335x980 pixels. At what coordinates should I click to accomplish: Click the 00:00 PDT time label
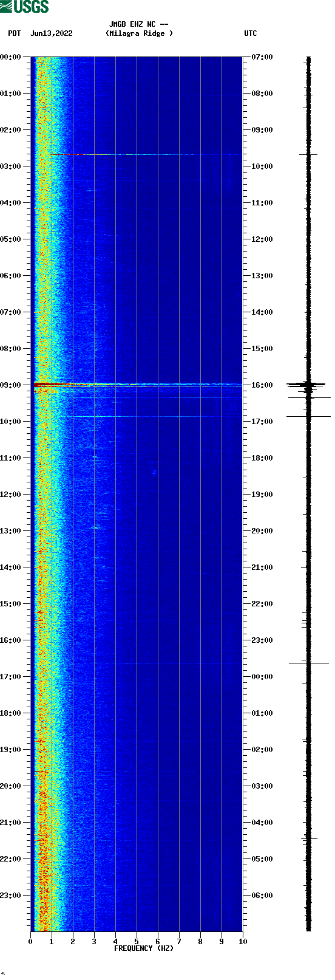click(11, 57)
